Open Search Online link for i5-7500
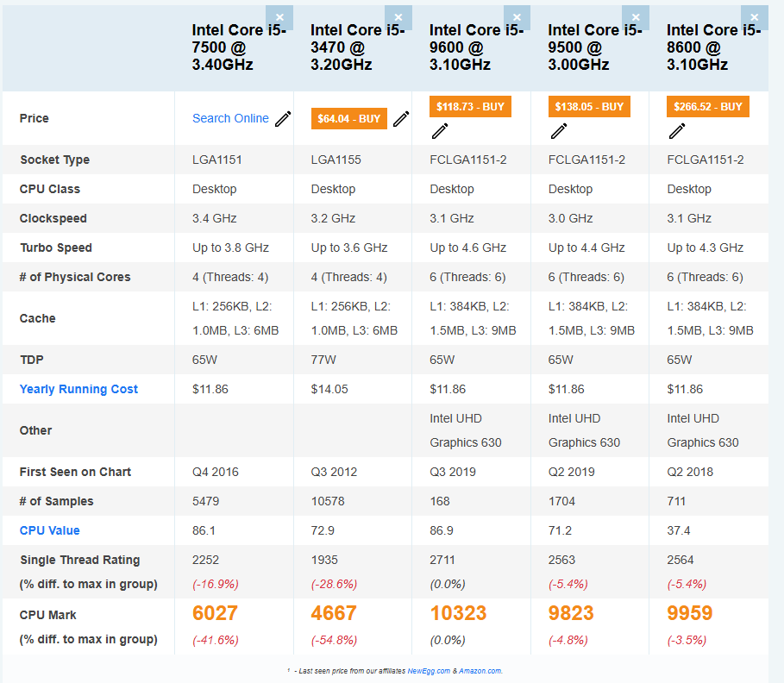 [230, 118]
